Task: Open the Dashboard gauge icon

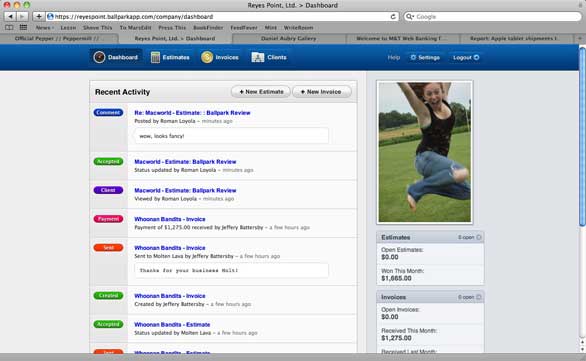Action: tap(99, 57)
